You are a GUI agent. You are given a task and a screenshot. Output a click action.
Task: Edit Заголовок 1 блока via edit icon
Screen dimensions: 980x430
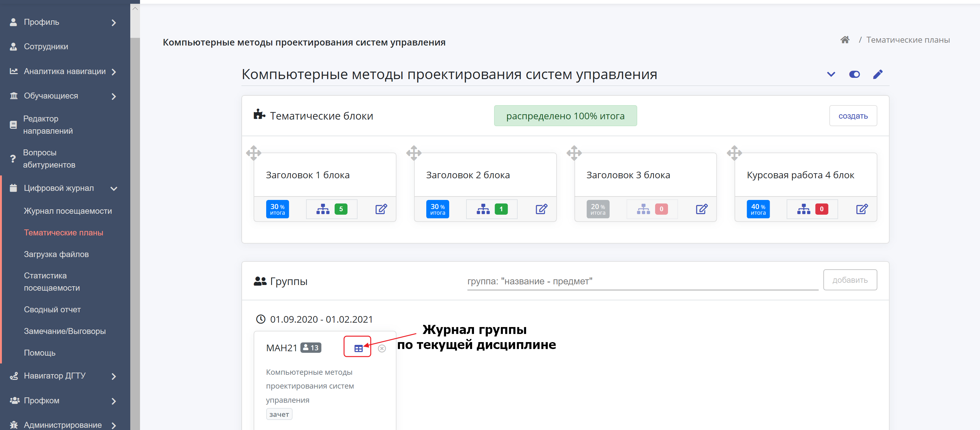[x=381, y=209]
